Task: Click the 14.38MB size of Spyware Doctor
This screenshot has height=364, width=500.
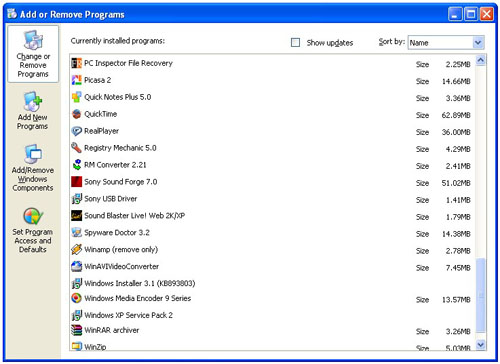Action: (x=456, y=234)
